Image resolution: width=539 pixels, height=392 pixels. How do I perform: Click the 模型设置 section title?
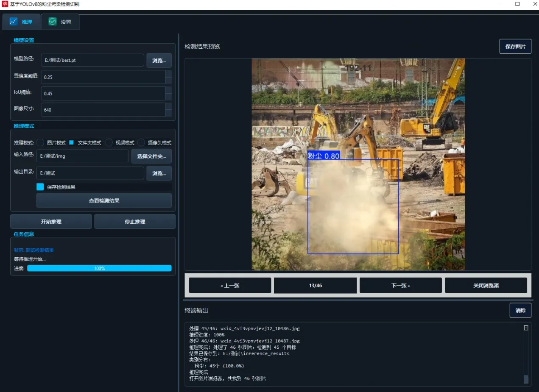tap(24, 40)
